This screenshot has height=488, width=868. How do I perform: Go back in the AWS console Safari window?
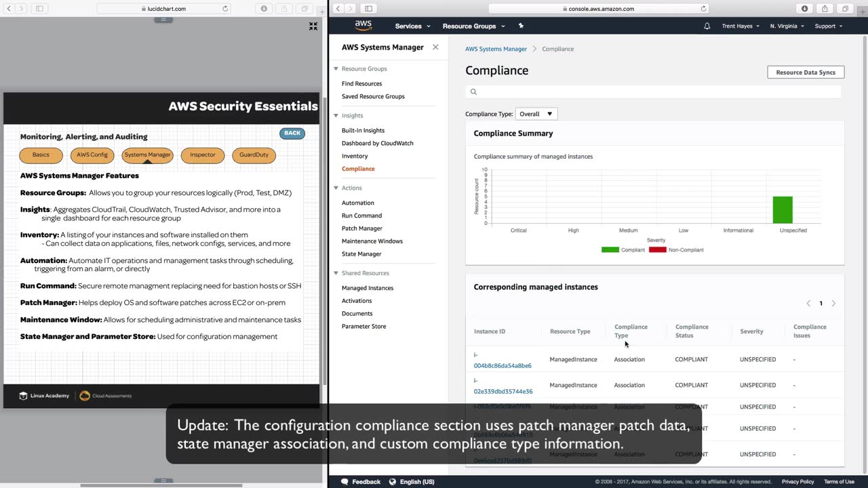coord(338,9)
